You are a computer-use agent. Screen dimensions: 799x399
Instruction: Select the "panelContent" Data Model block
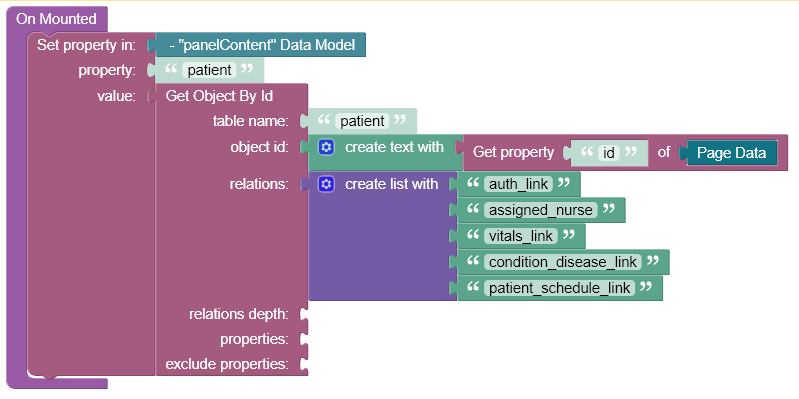261,45
